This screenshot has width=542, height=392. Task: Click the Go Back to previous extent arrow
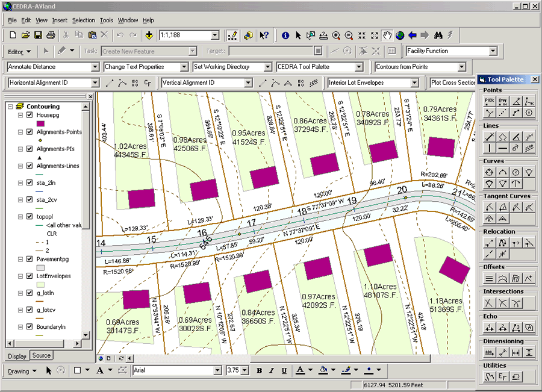[x=413, y=36]
